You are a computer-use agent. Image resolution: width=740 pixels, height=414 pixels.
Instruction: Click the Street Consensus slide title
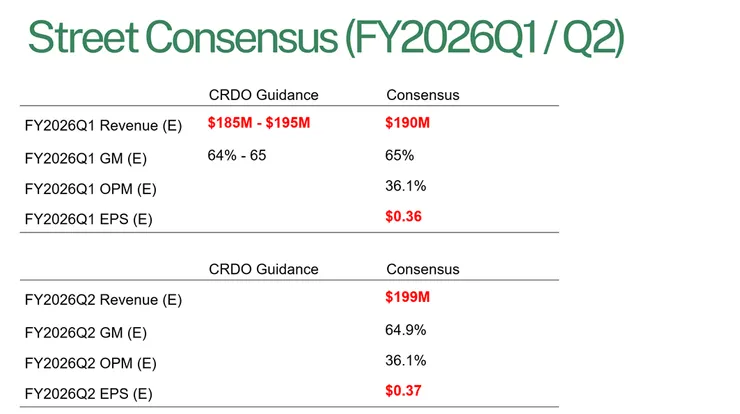326,36
